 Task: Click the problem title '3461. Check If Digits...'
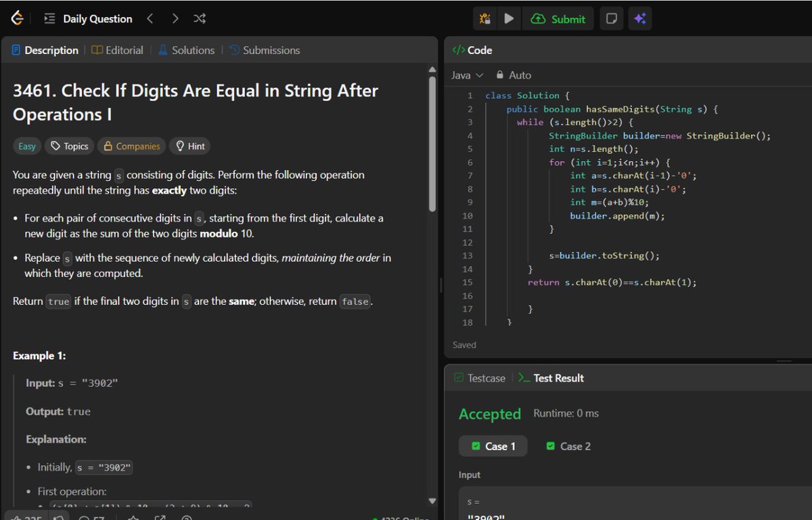pyautogui.click(x=196, y=102)
